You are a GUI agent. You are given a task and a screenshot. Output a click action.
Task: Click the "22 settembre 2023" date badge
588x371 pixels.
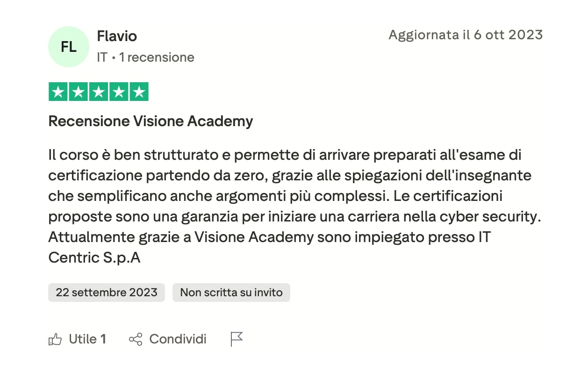(x=107, y=293)
